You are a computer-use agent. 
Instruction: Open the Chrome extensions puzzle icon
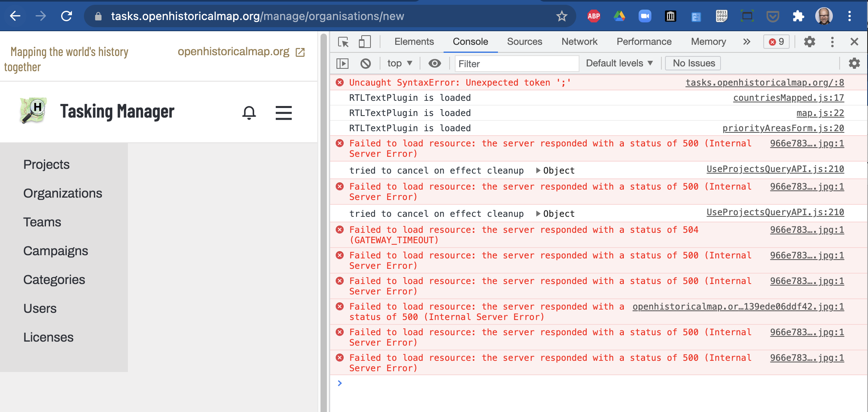tap(798, 16)
